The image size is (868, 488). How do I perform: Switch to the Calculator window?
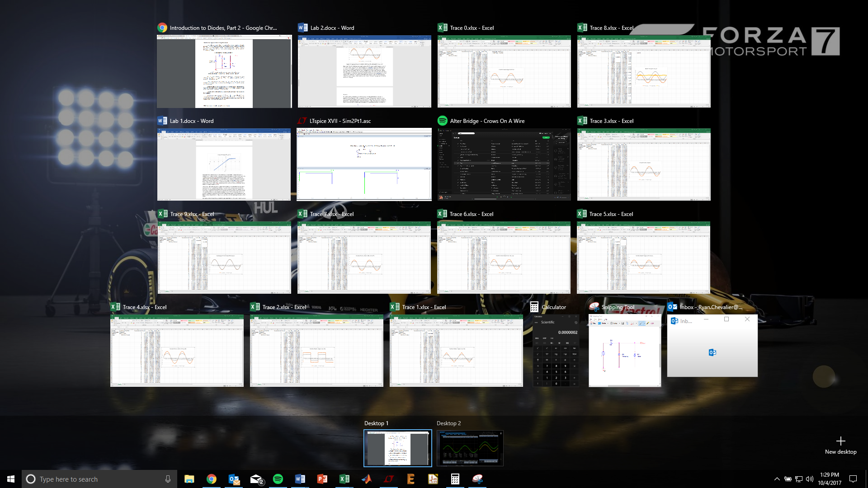click(556, 351)
